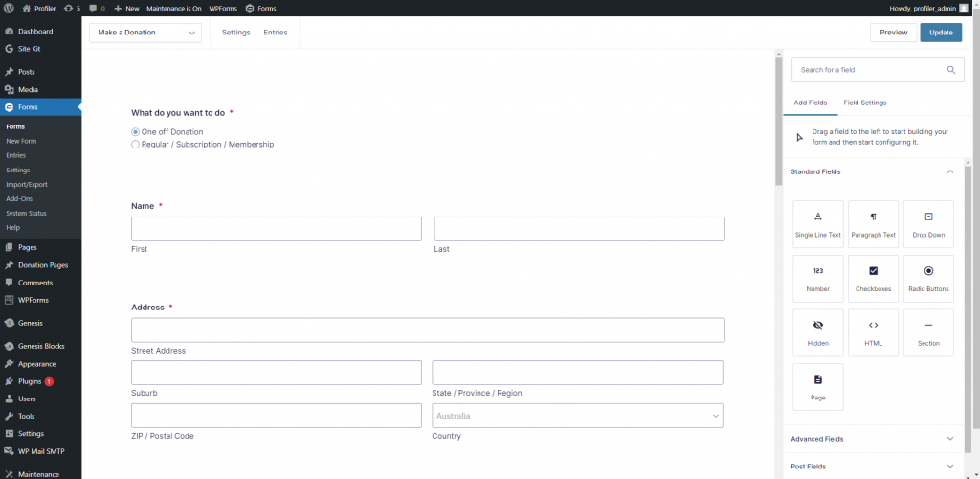Open the Country dropdown showing Australia
The height and width of the screenshot is (479, 980).
[x=577, y=416]
